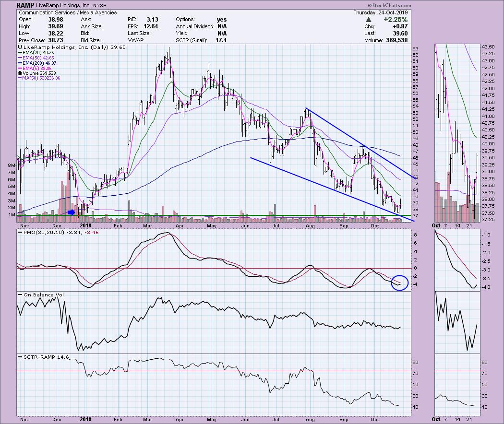Click the Open value 38.98
Screen dimensions: 504x424
pos(55,20)
